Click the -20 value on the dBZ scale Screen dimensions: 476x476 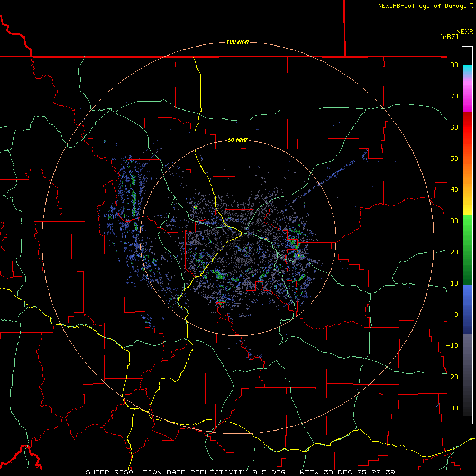point(452,377)
